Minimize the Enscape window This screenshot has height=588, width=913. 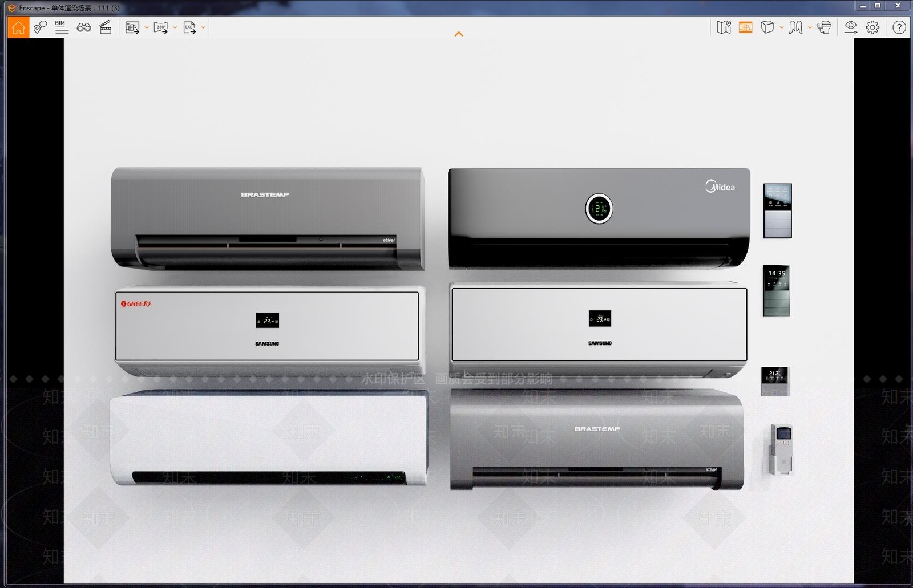(863, 6)
